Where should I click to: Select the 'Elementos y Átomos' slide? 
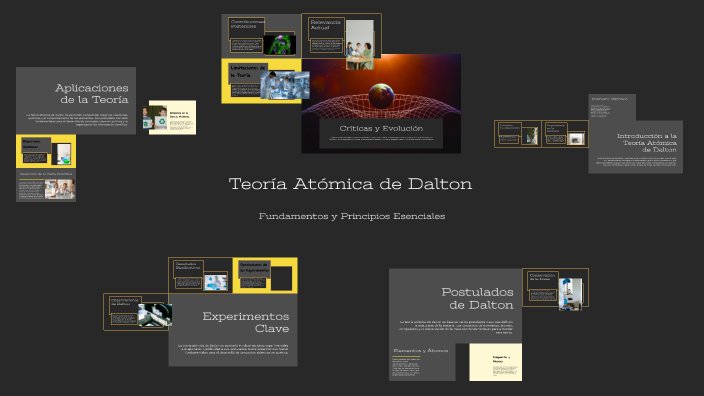pos(422,362)
